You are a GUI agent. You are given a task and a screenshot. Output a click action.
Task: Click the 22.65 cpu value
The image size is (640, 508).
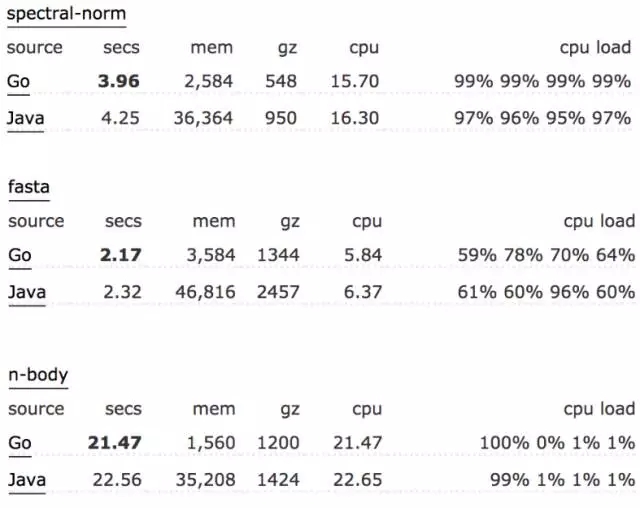click(356, 479)
